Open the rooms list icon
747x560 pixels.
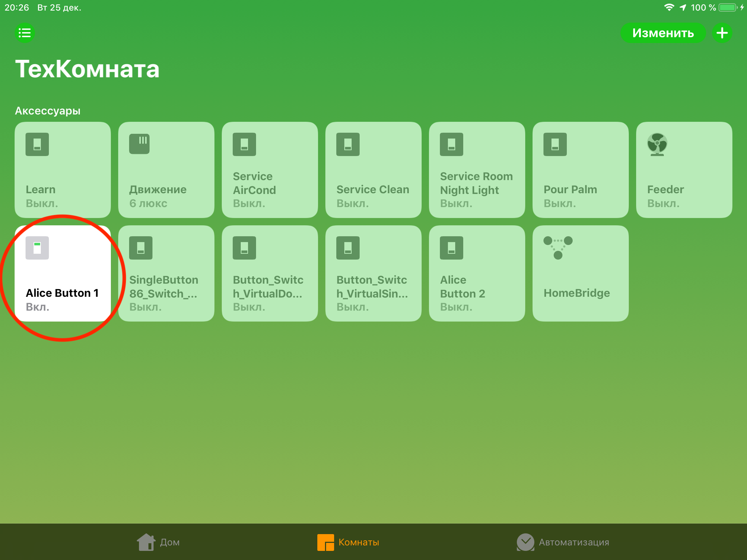click(x=24, y=33)
